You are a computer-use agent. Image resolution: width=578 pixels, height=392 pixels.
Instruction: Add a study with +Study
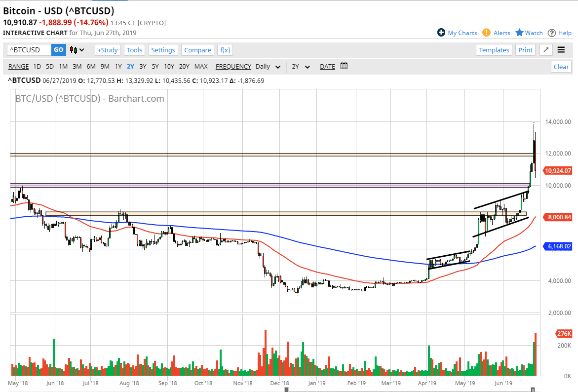pyautogui.click(x=108, y=50)
